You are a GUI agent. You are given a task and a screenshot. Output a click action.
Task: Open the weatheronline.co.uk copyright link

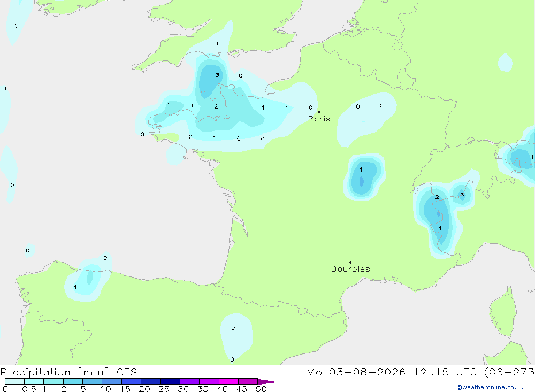pos(490,387)
